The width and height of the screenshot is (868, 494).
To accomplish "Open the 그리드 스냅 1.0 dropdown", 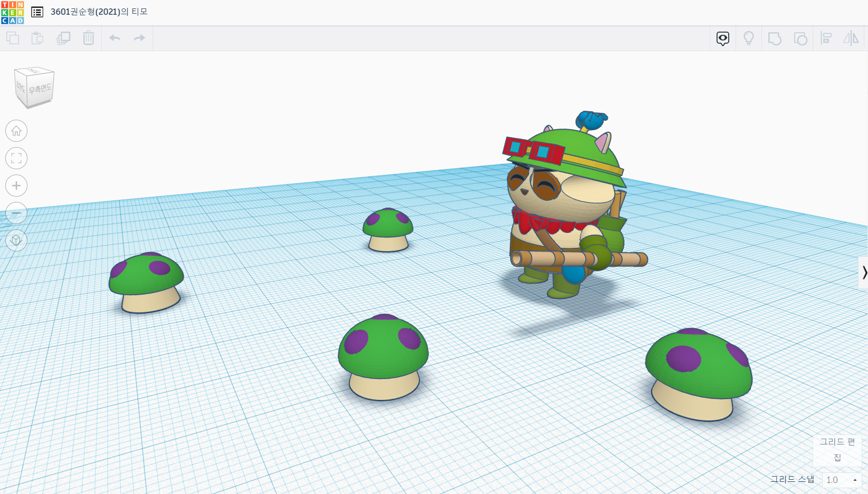I will (842, 480).
